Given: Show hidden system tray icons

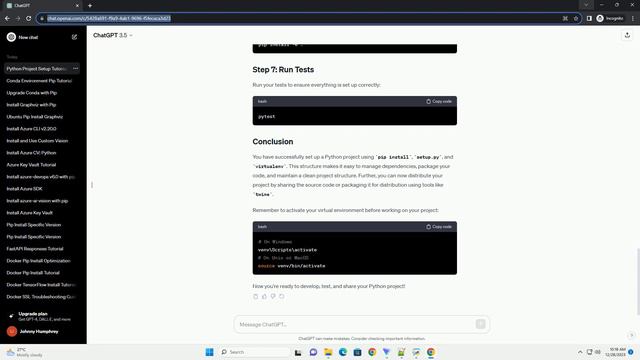Looking at the screenshot, I should [580, 352].
